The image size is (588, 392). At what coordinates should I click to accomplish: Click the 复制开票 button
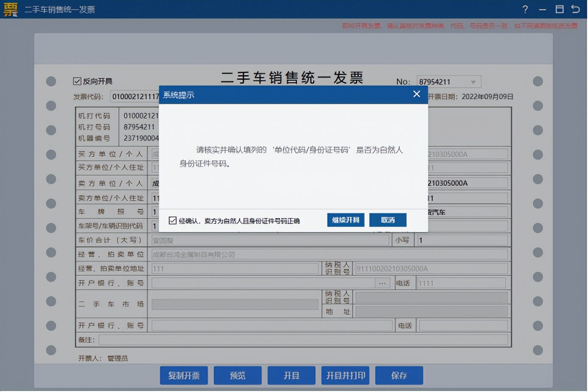pyautogui.click(x=184, y=375)
